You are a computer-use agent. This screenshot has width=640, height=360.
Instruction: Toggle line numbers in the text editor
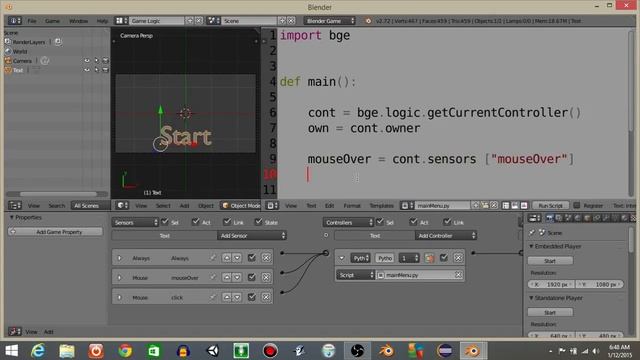click(x=506, y=205)
